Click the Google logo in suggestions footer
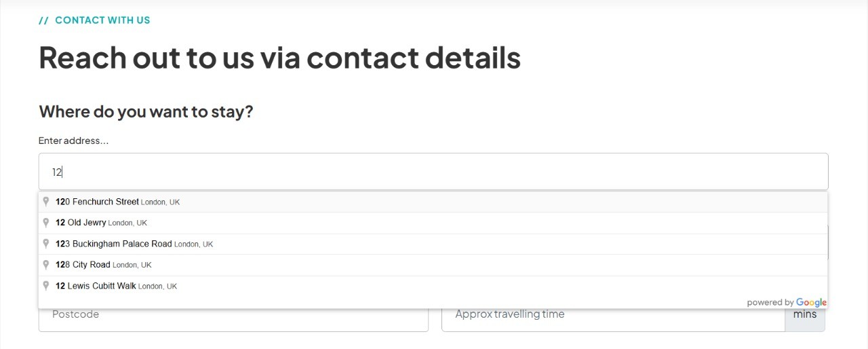 811,303
